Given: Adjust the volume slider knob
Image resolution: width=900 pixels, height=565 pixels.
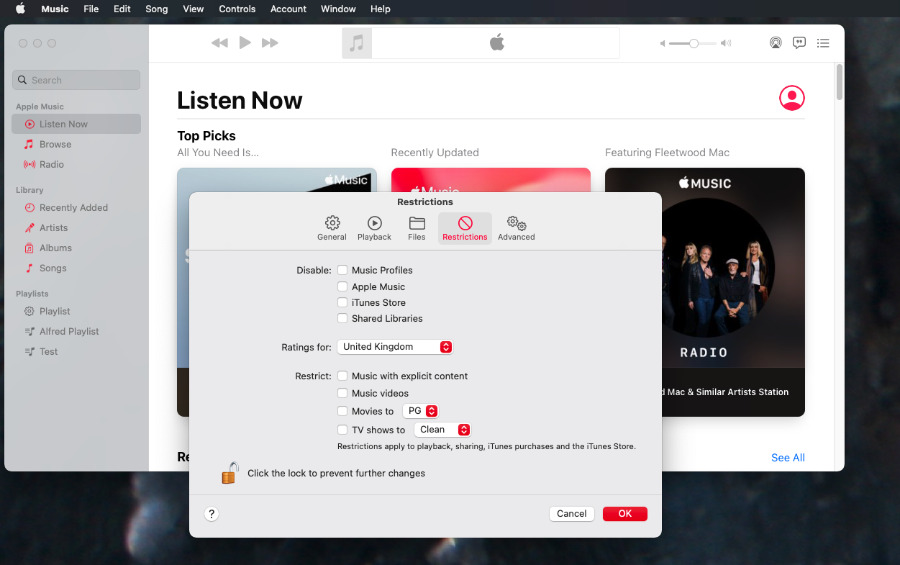Looking at the screenshot, I should 693,43.
